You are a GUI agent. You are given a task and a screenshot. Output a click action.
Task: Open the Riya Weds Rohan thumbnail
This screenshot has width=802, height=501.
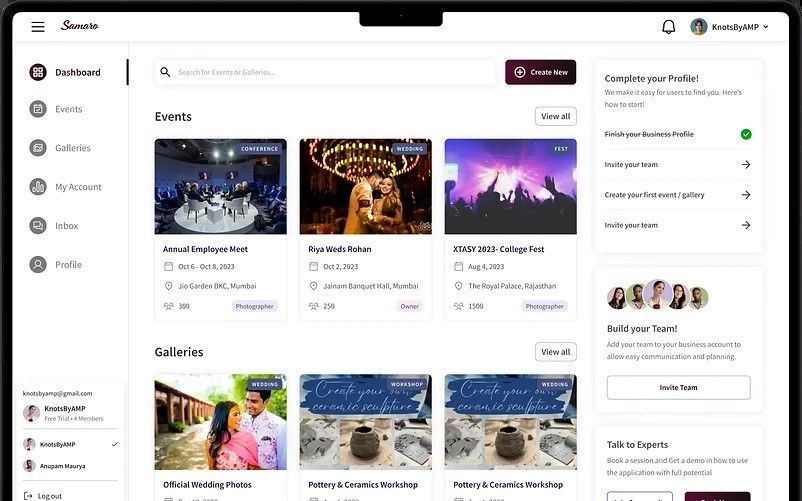365,187
